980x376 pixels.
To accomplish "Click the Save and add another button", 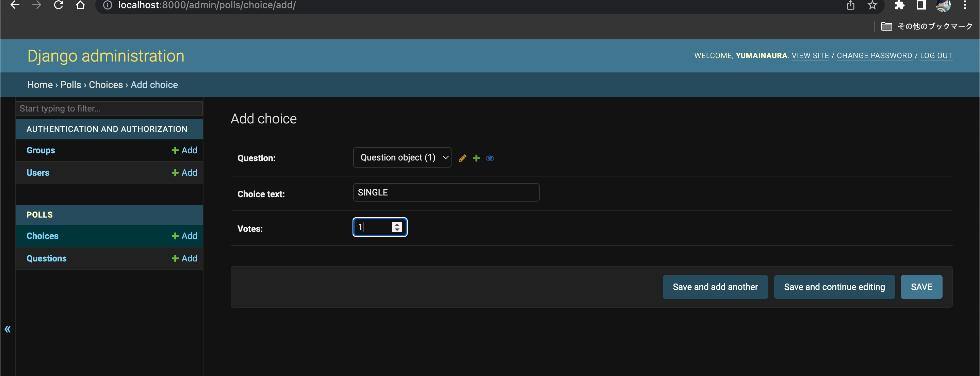I will pyautogui.click(x=715, y=287).
